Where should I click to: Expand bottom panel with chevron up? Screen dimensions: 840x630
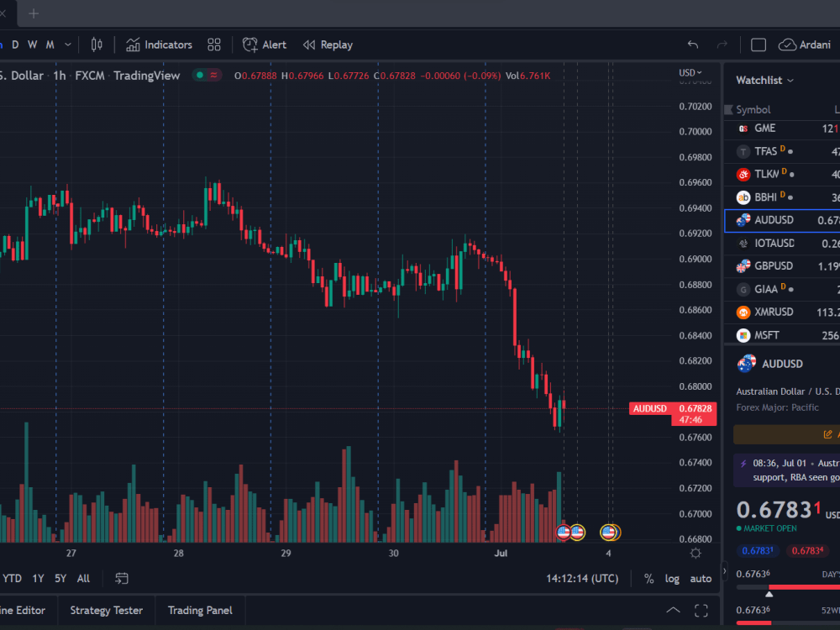(673, 610)
